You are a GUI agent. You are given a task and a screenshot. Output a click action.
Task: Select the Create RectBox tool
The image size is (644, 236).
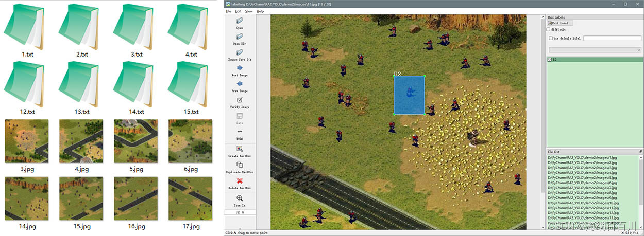pyautogui.click(x=240, y=148)
